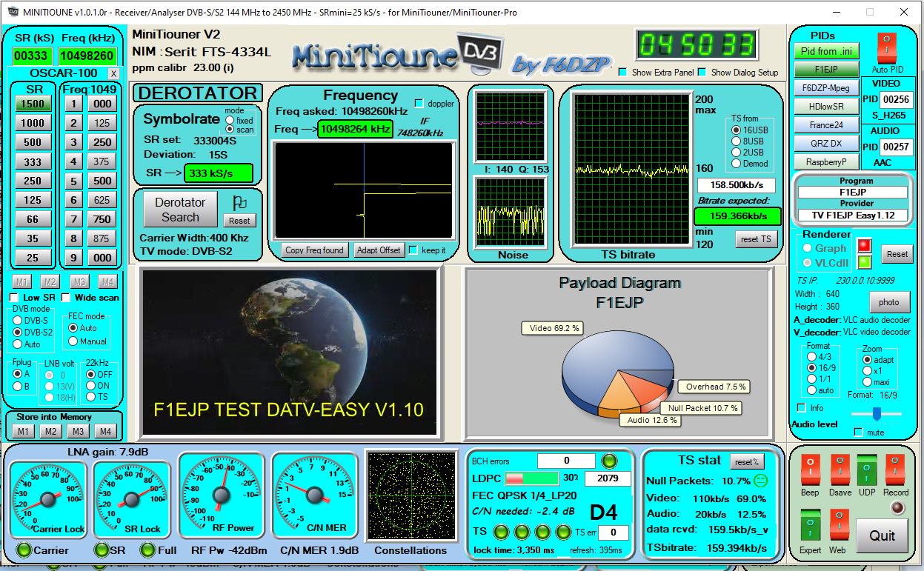Toggle the Web red switch
This screenshot has width=924, height=571.
tap(839, 524)
